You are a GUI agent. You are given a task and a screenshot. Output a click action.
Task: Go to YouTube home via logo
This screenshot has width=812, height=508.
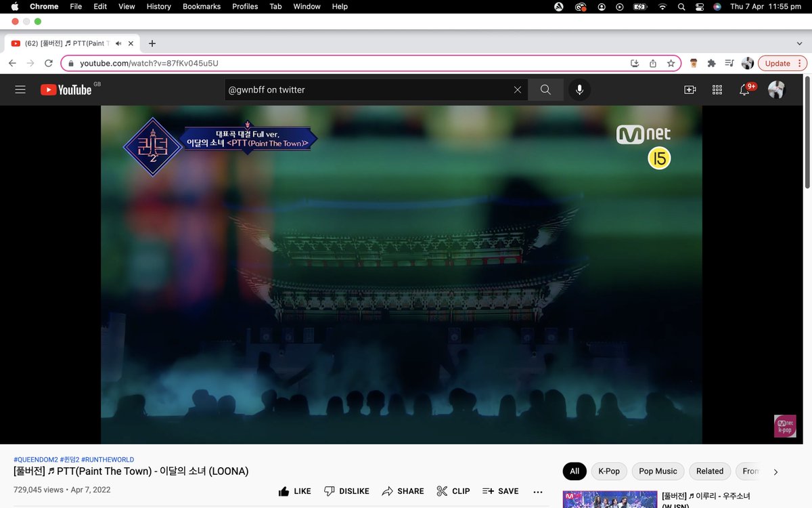66,89
